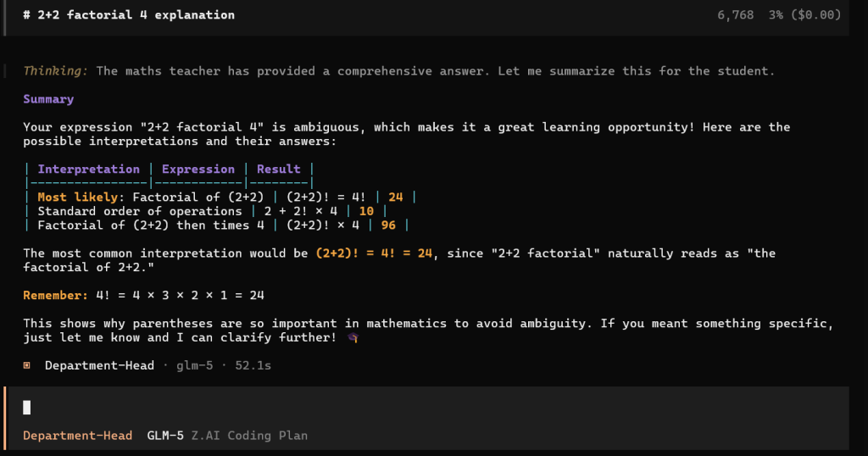868x456 pixels.
Task: Click the orange 'Remember:' label
Action: click(55, 295)
